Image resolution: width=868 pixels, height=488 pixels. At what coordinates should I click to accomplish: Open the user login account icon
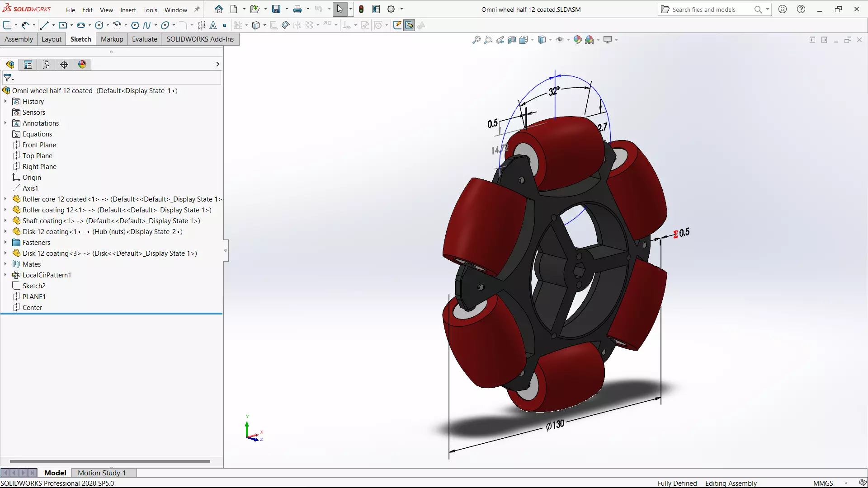tap(783, 9)
